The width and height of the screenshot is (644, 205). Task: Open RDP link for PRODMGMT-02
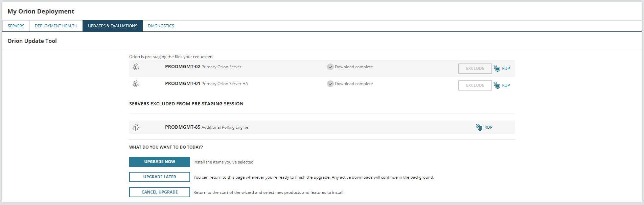[506, 69]
